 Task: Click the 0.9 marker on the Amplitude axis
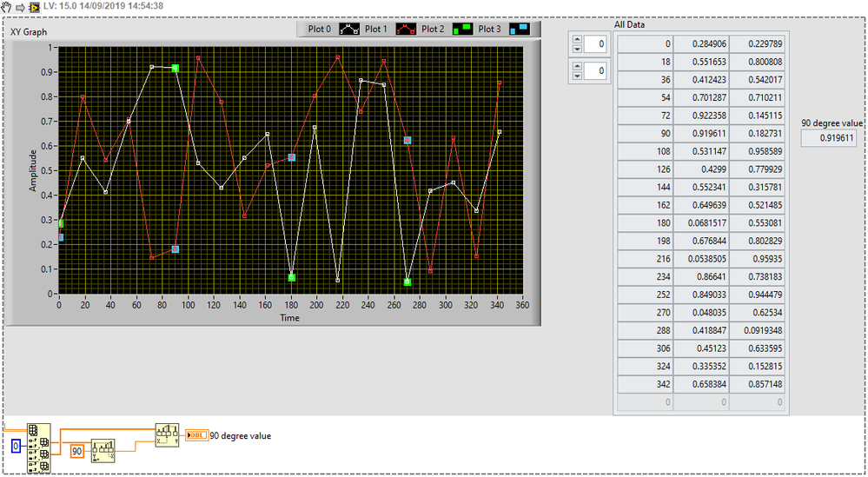click(x=45, y=72)
